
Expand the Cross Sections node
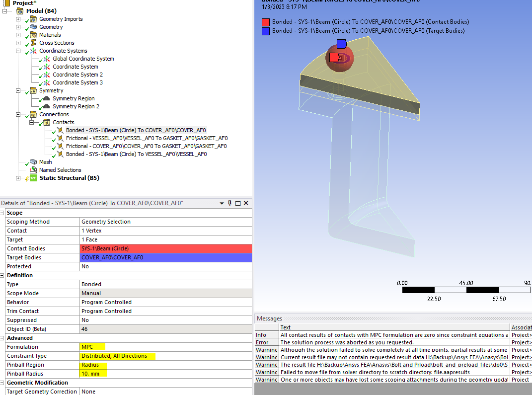[x=18, y=43]
